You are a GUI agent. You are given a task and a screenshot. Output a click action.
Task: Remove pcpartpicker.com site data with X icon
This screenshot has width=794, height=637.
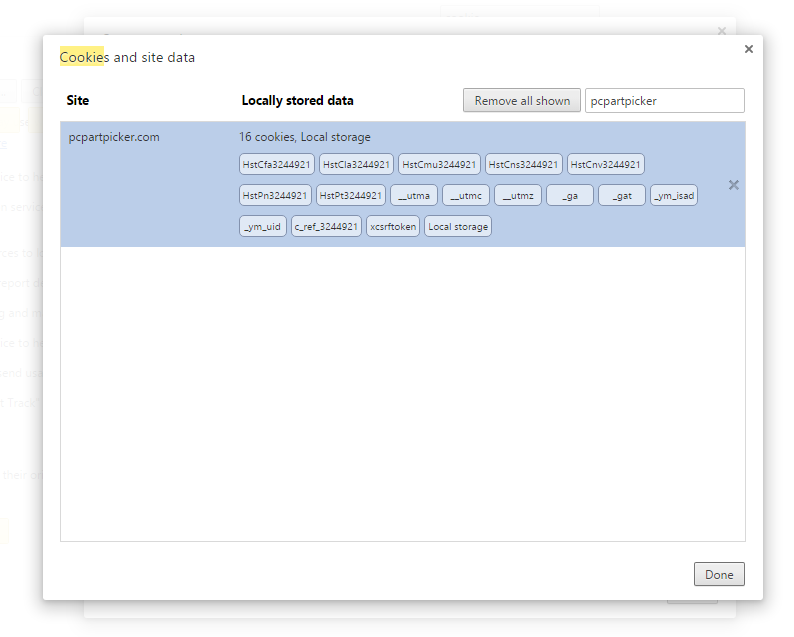click(733, 185)
